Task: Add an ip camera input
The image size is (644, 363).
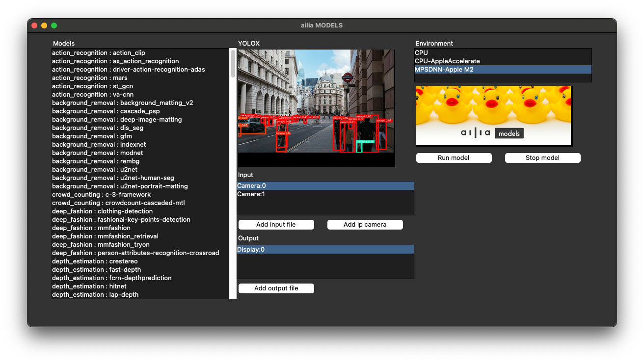Action: click(365, 225)
